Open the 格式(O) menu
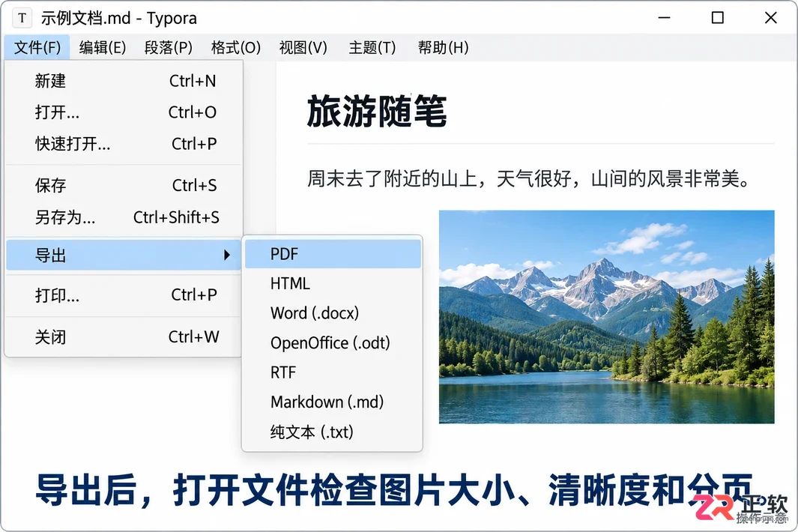Image resolution: width=798 pixels, height=532 pixels. click(x=235, y=47)
